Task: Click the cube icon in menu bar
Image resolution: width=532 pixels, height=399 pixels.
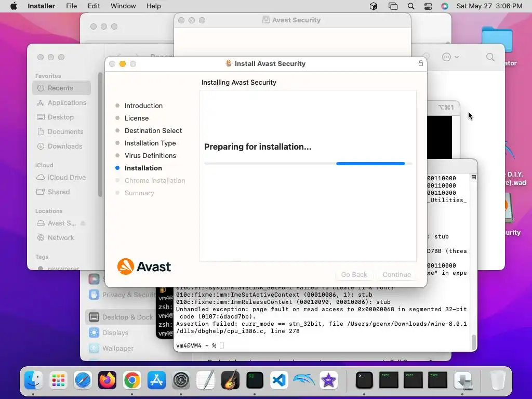Action: click(x=374, y=6)
